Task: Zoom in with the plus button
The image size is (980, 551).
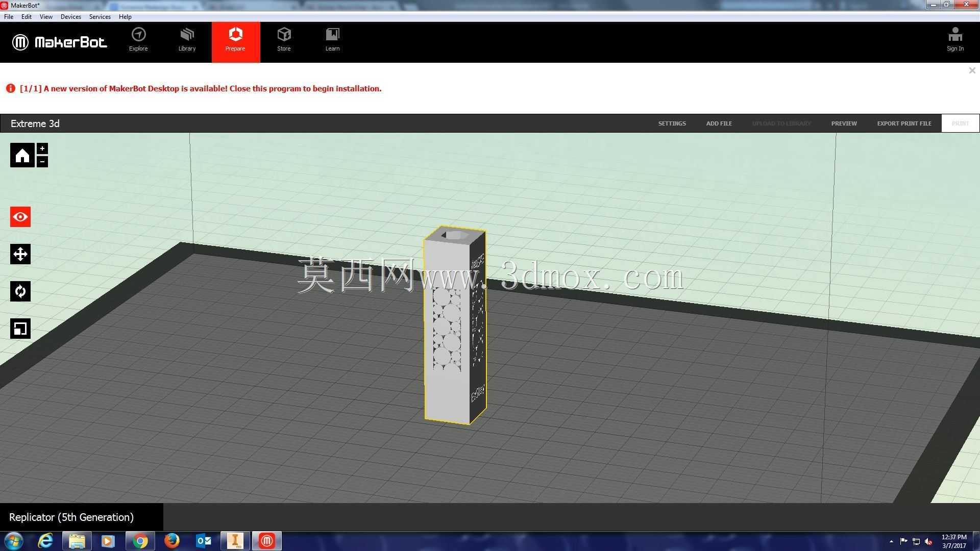Action: pos(42,148)
